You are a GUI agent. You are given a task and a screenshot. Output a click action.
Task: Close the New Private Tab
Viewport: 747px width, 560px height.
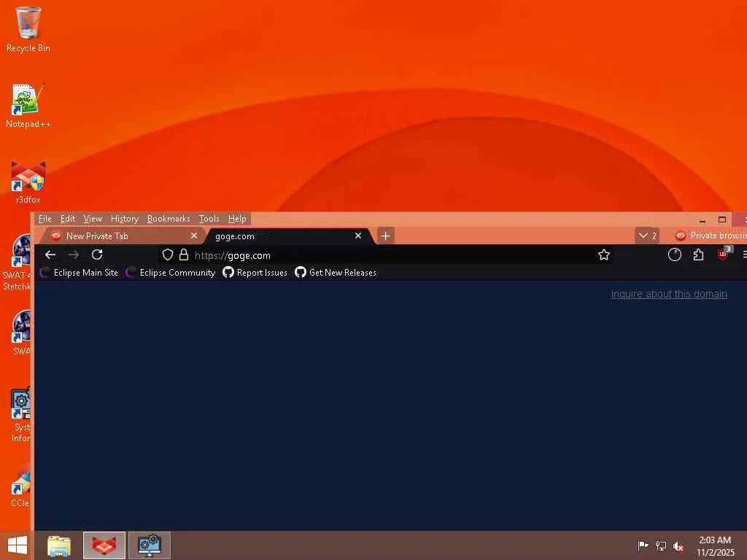pyautogui.click(x=194, y=236)
